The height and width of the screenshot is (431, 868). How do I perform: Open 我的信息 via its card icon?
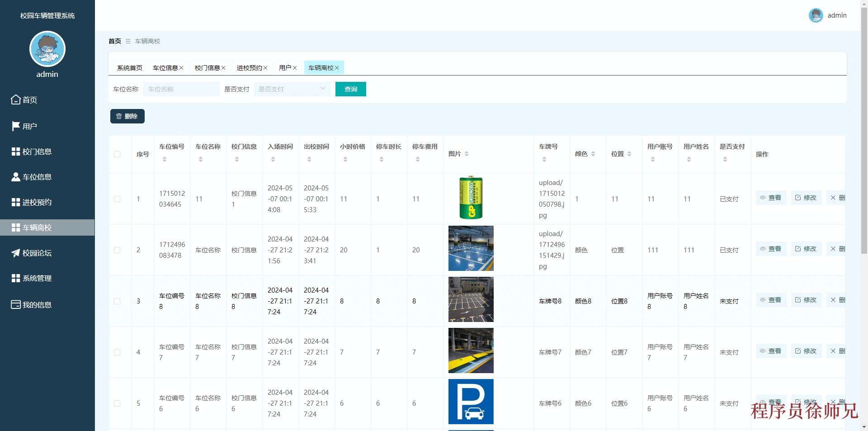(x=15, y=304)
